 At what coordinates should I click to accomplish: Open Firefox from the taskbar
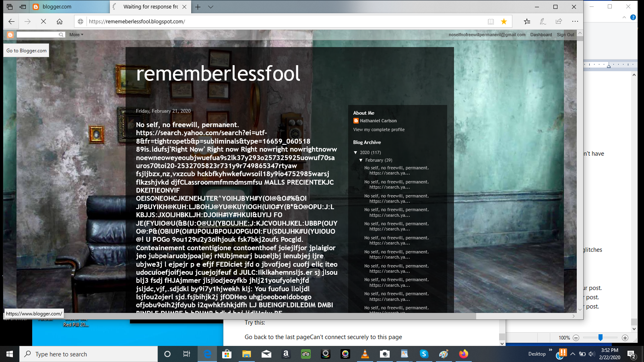click(464, 354)
